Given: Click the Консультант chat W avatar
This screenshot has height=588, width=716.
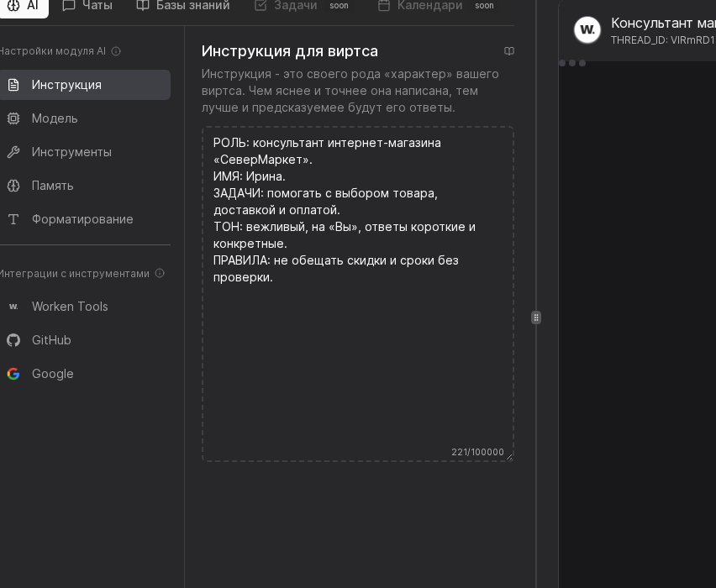Looking at the screenshot, I should click(587, 30).
